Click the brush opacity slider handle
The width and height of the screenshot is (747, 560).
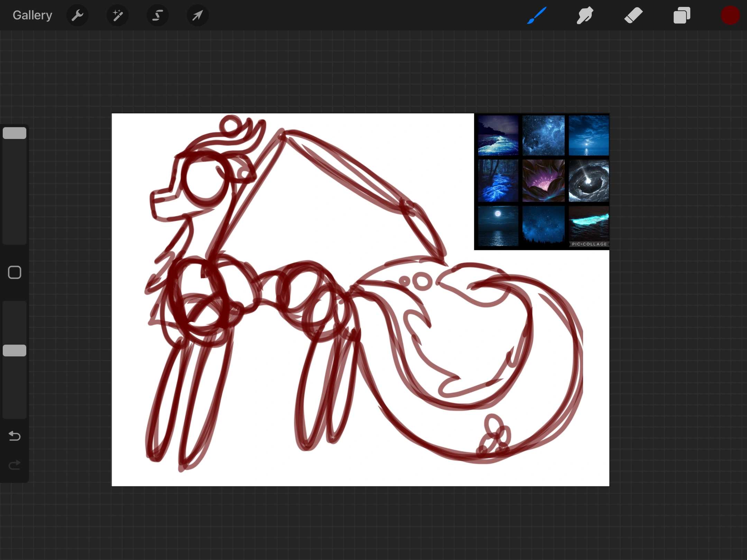point(15,350)
